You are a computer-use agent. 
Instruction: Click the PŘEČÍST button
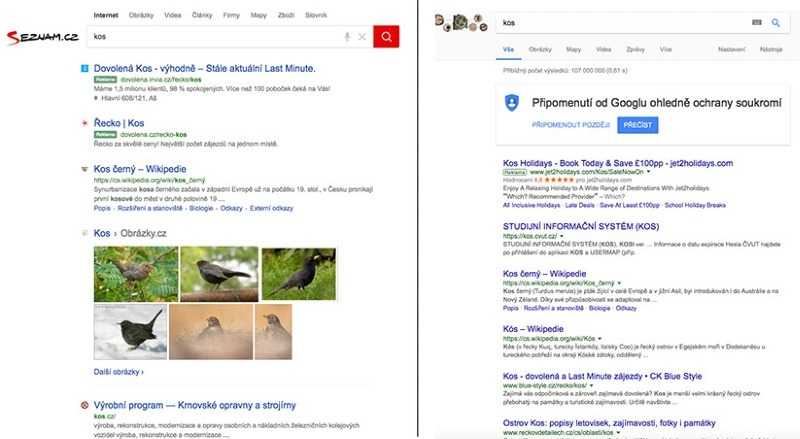click(637, 125)
